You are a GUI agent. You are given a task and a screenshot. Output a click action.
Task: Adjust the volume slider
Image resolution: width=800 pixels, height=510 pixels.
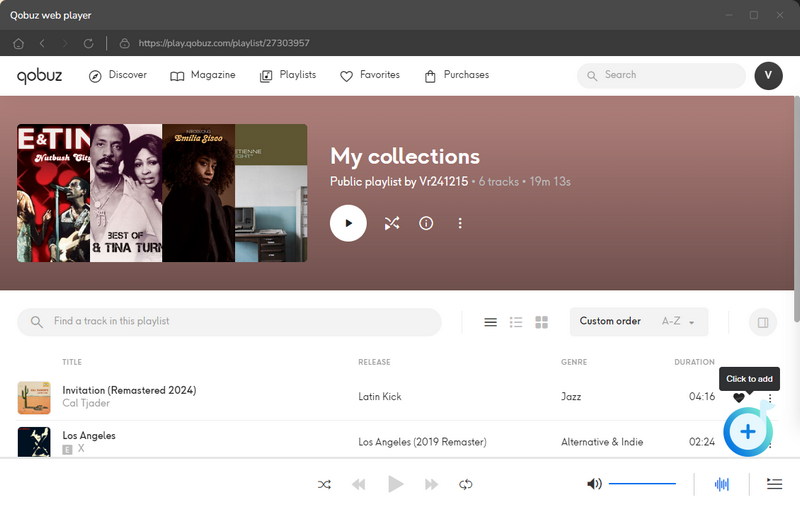tap(642, 483)
